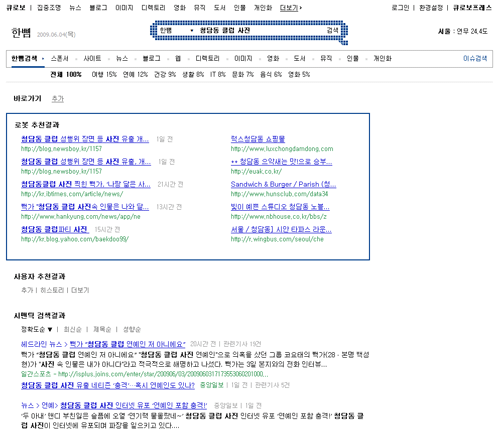Screen dimensions: 500x432
Task: Click 추가 under 사용자 추천결과
Action: pos(27,290)
